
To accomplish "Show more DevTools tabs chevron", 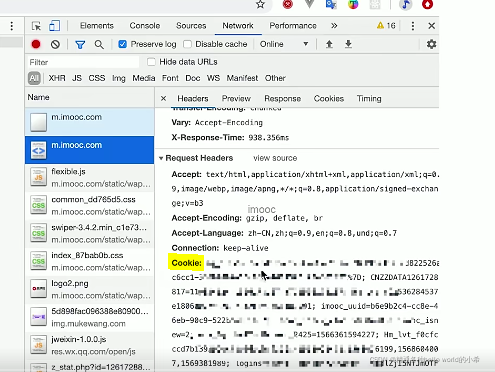I will 334,26.
